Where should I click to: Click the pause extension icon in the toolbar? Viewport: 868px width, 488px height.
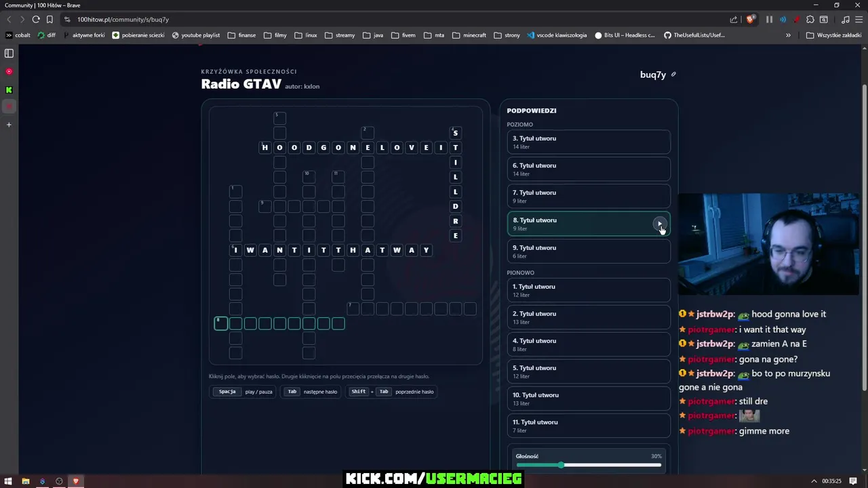[x=769, y=20]
